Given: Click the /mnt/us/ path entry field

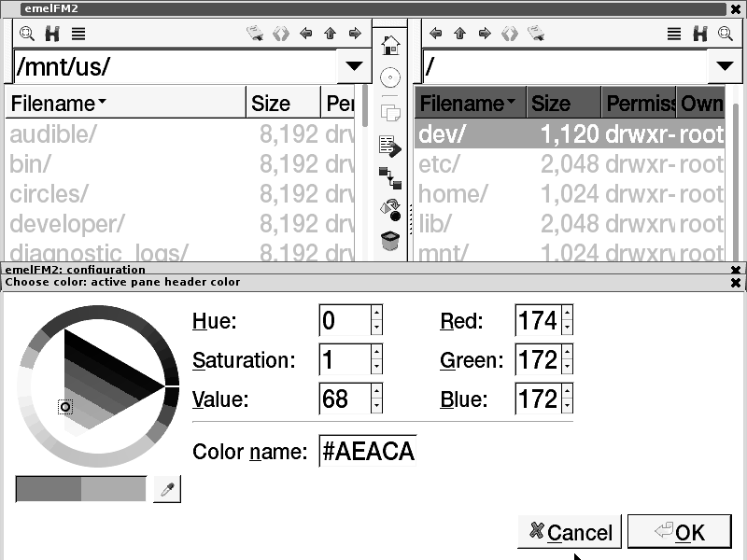Looking at the screenshot, I should (x=176, y=66).
